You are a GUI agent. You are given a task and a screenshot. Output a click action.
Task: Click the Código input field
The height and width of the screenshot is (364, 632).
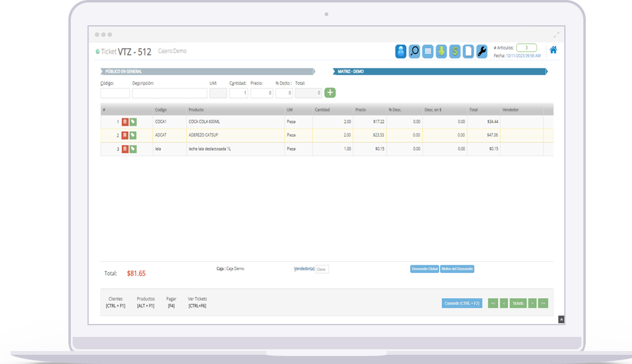tap(115, 93)
